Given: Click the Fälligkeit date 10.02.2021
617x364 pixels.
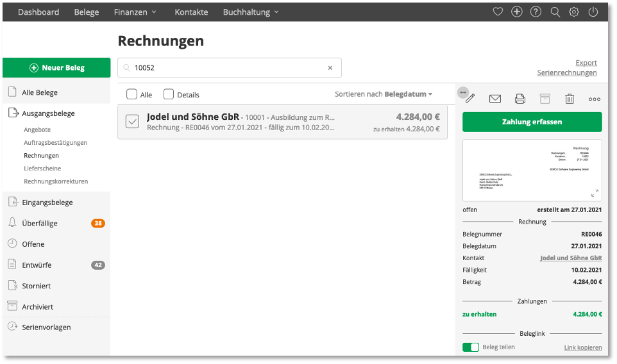Looking at the screenshot, I should pyautogui.click(x=586, y=270).
